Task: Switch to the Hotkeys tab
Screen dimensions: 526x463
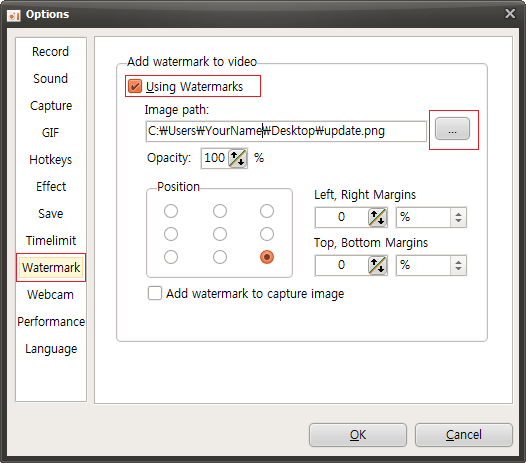Action: pos(51,160)
